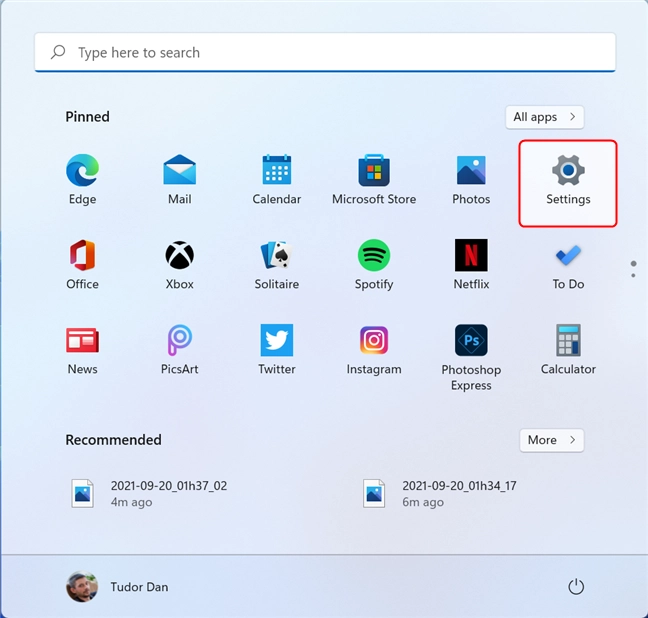648x618 pixels.
Task: Launch Netflix
Action: click(x=471, y=265)
